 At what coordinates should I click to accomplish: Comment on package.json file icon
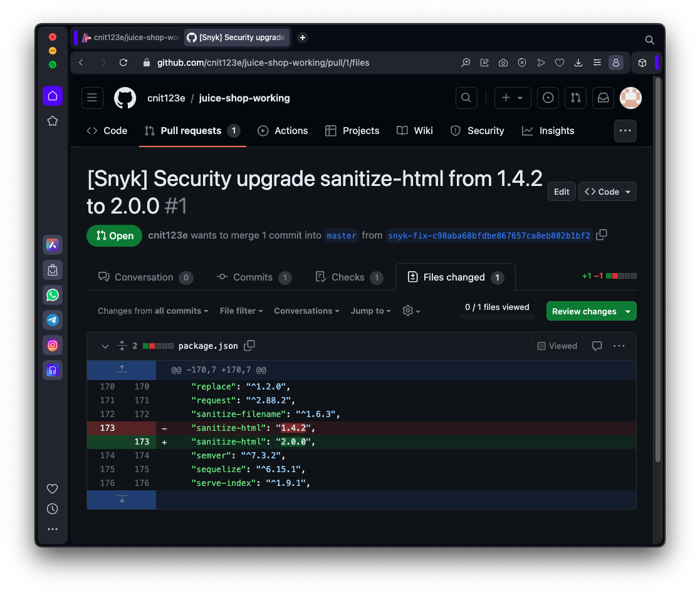tap(597, 346)
